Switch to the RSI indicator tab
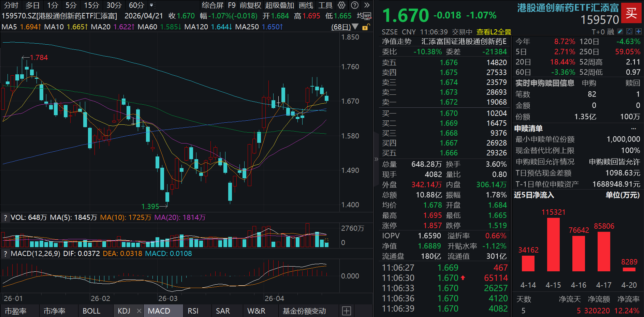Viewport: 644px width, 317px height. click(193, 311)
